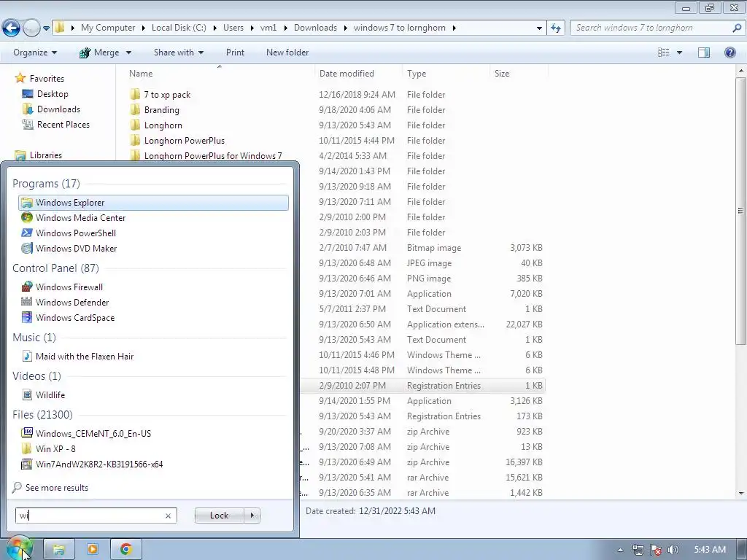Click file list vertical scrollbar down arrow
747x560 pixels.
point(741,494)
